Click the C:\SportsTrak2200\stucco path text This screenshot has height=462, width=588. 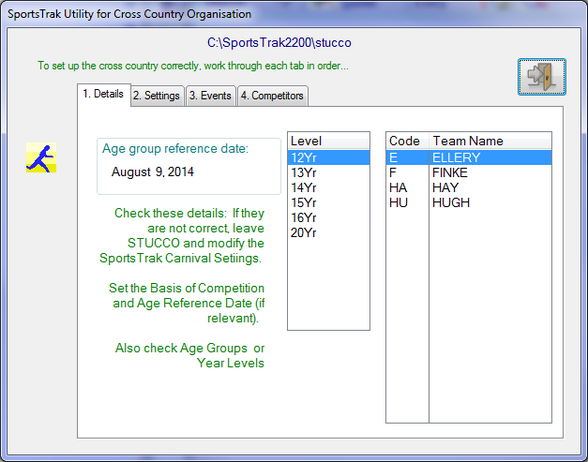tap(279, 43)
